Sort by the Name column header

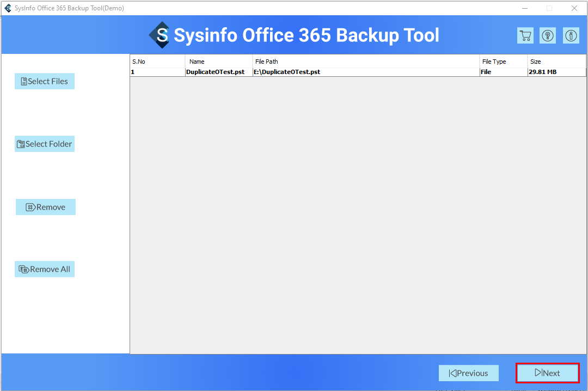[x=219, y=62]
